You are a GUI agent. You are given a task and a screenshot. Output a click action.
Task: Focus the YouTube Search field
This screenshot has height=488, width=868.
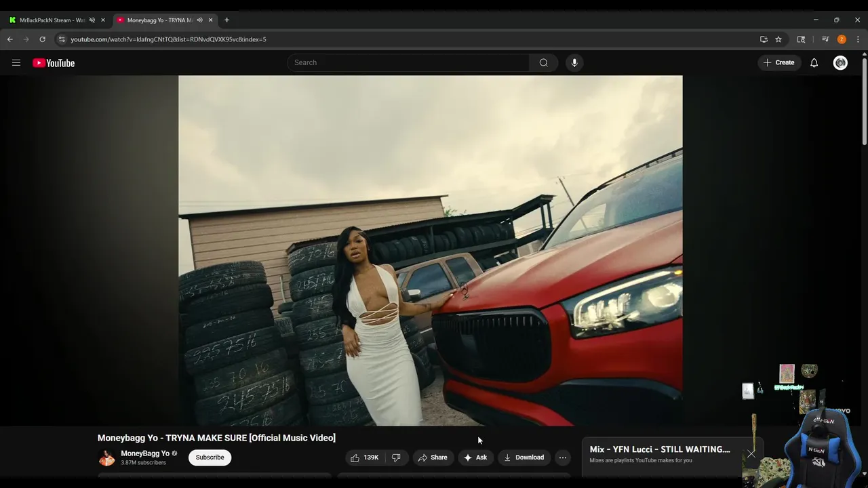point(408,63)
